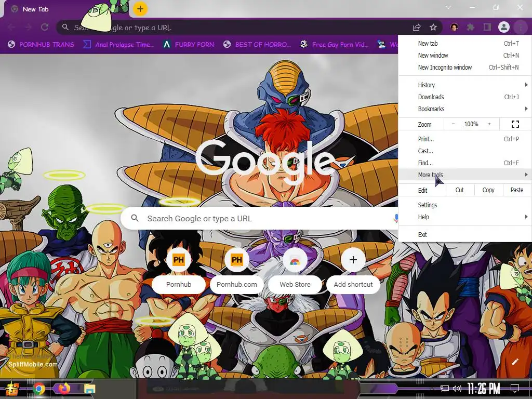Expand the More tools submenu

pos(465,175)
